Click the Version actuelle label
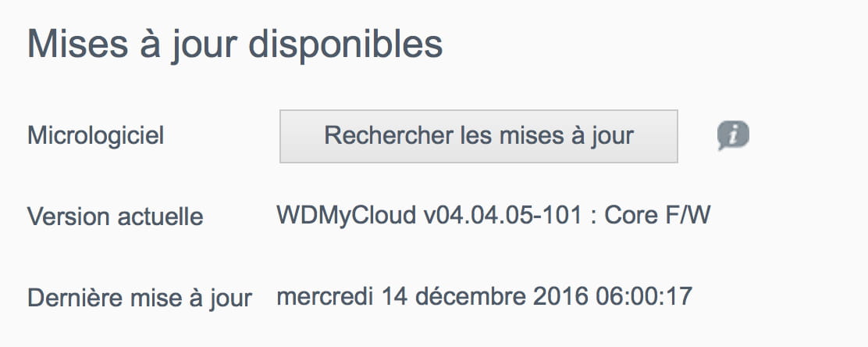The height and width of the screenshot is (347, 868). coord(116,216)
